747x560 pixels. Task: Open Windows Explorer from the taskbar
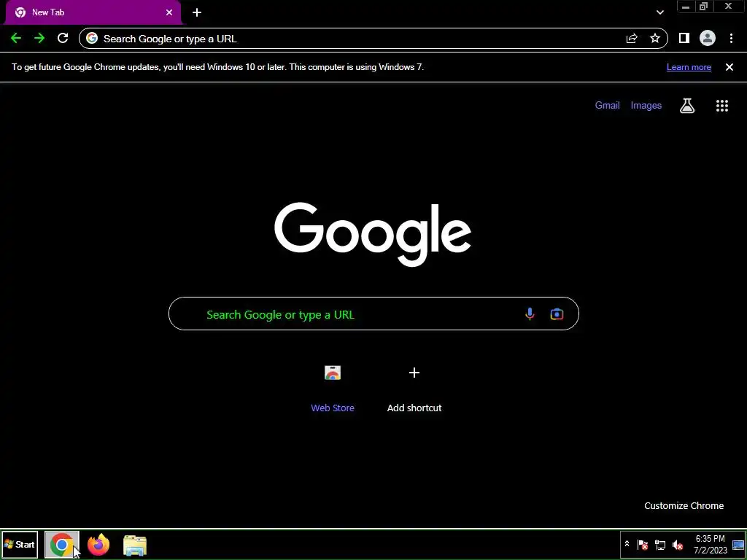point(135,545)
